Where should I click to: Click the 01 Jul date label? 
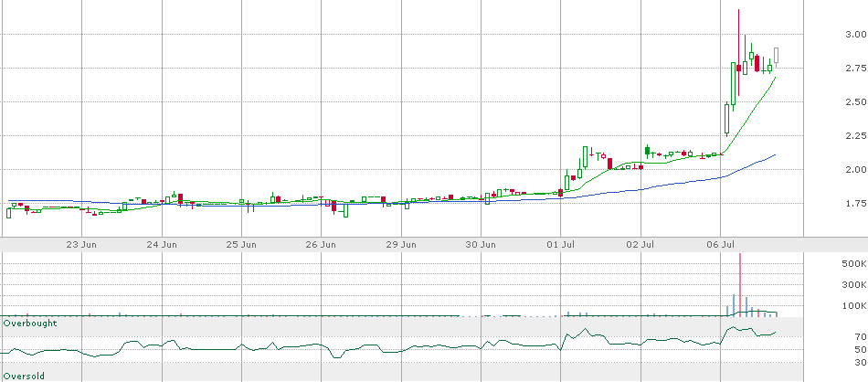pos(561,244)
